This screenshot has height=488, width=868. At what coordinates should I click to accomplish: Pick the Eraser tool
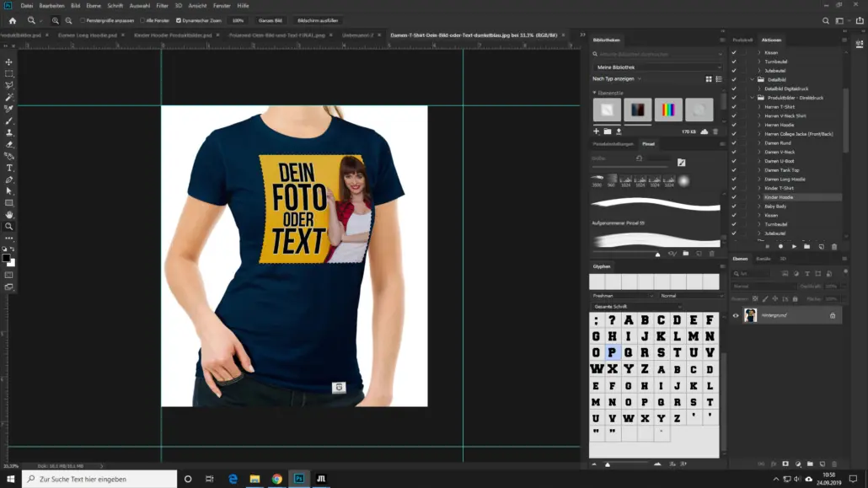click(9, 144)
